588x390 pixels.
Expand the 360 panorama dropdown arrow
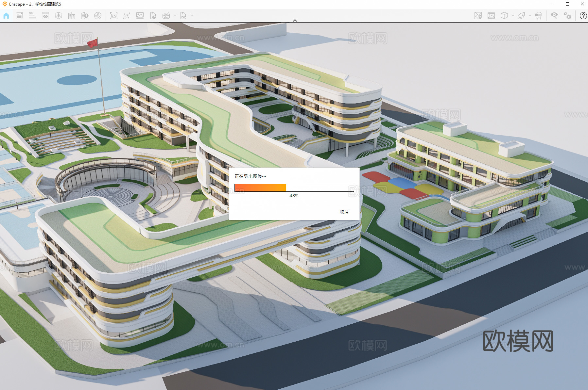175,15
